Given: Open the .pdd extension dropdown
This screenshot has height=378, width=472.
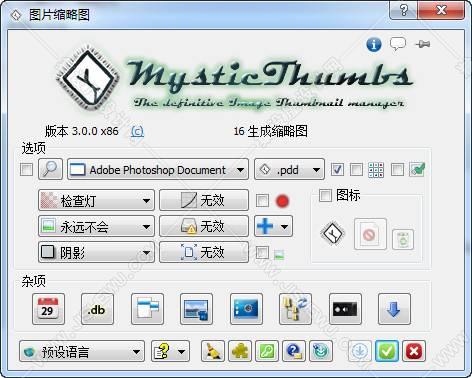Looking at the screenshot, I should tap(289, 169).
